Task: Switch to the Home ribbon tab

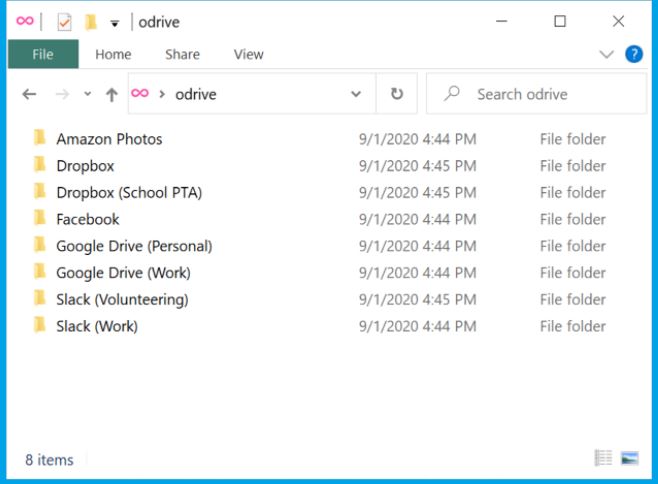Action: [x=113, y=54]
